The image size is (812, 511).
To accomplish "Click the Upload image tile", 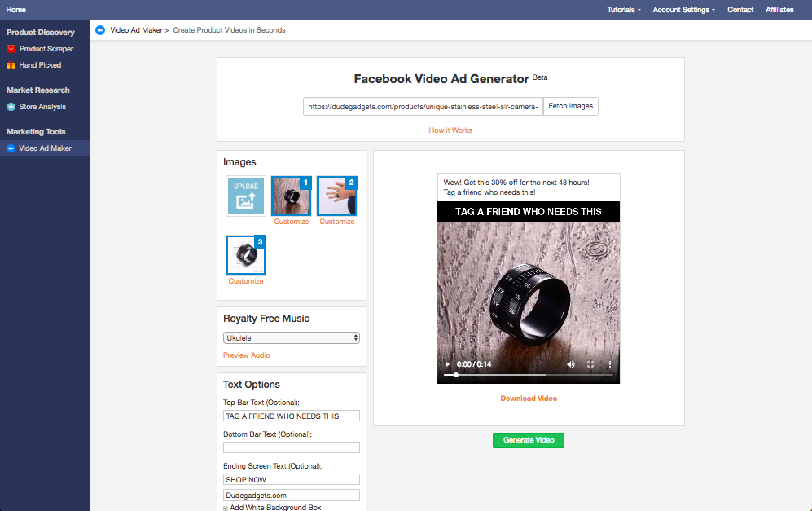I will point(246,196).
